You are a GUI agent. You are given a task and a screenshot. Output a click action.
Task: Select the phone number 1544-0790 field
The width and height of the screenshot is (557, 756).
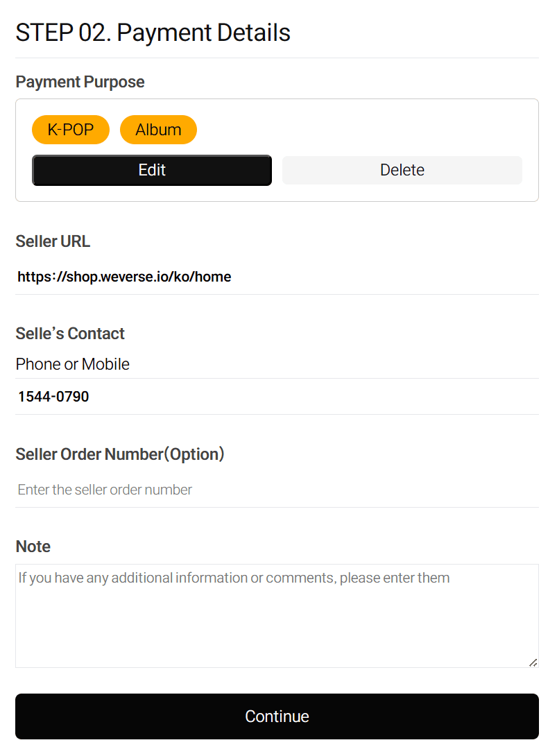277,396
